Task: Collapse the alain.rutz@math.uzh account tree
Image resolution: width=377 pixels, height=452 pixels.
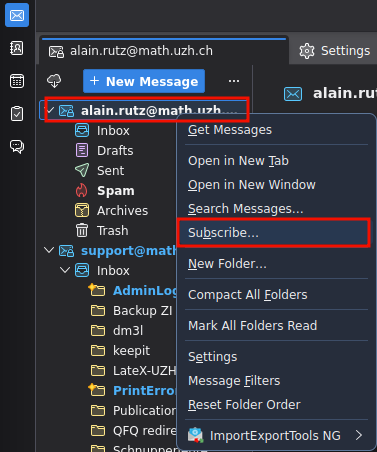Action: [x=50, y=110]
